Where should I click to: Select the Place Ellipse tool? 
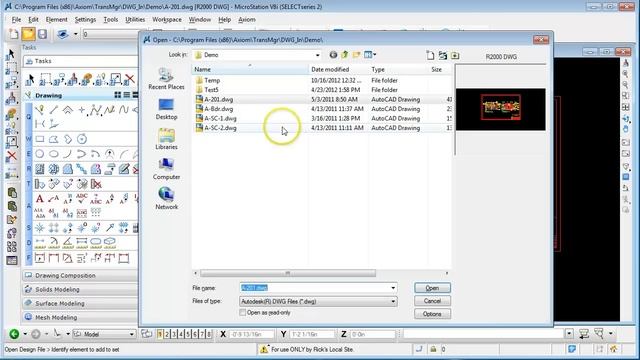[x=53, y=154]
